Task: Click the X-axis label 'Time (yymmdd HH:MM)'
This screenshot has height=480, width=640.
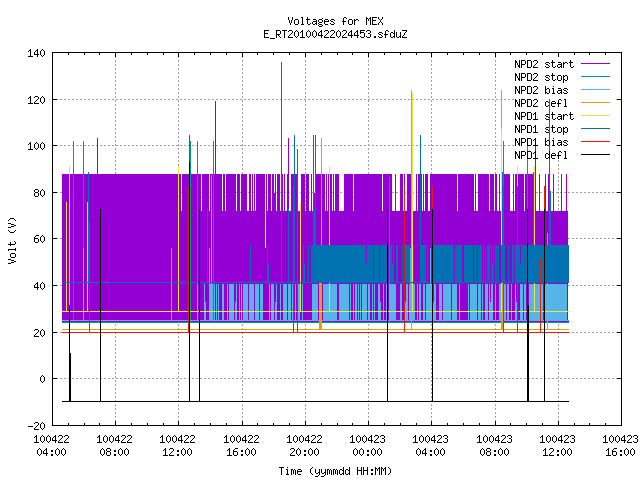Action: point(335,471)
